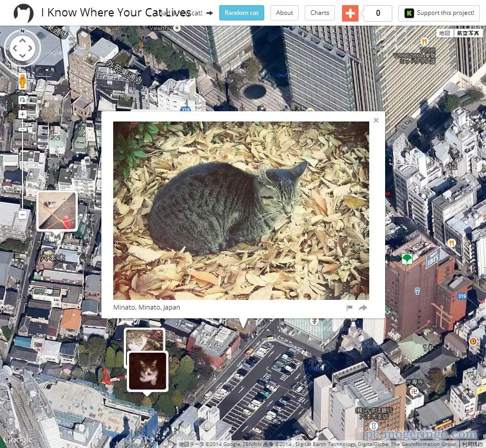This screenshot has height=448, width=486.
Task: Zoom out using the minus icon
Action: (23, 215)
